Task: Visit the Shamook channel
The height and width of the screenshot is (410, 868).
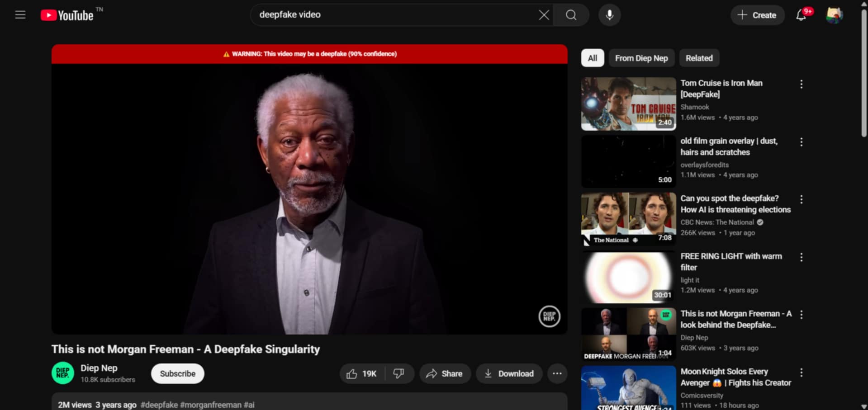Action: pyautogui.click(x=695, y=107)
